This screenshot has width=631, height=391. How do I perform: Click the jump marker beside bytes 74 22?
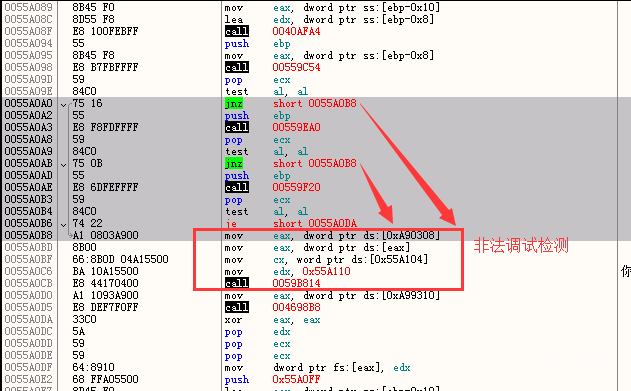(x=63, y=224)
